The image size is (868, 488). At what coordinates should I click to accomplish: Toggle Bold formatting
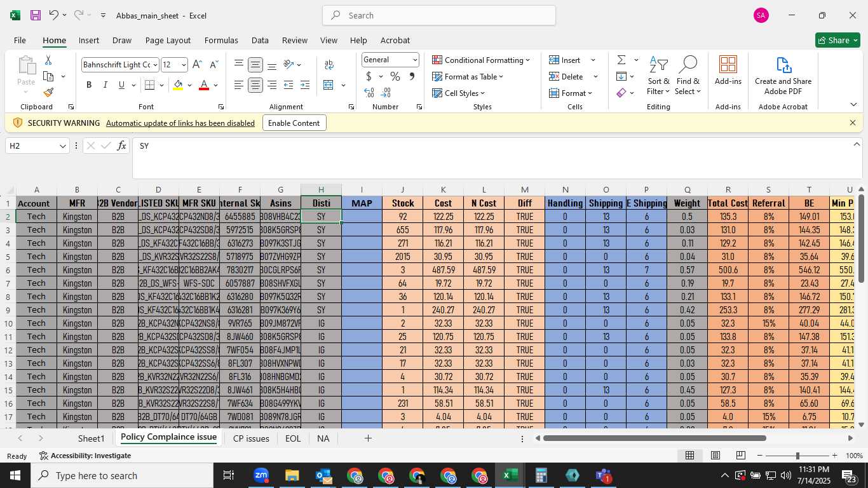coord(89,85)
